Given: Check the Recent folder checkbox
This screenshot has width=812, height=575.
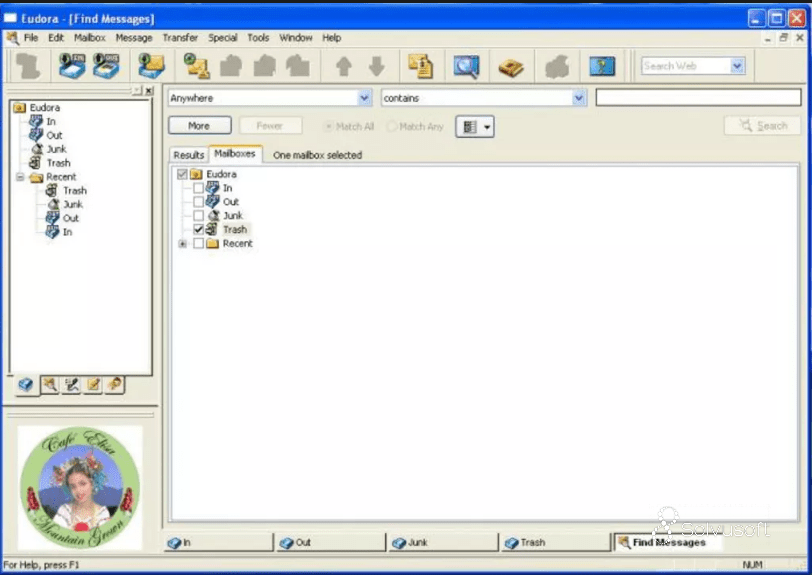Looking at the screenshot, I should [x=198, y=243].
